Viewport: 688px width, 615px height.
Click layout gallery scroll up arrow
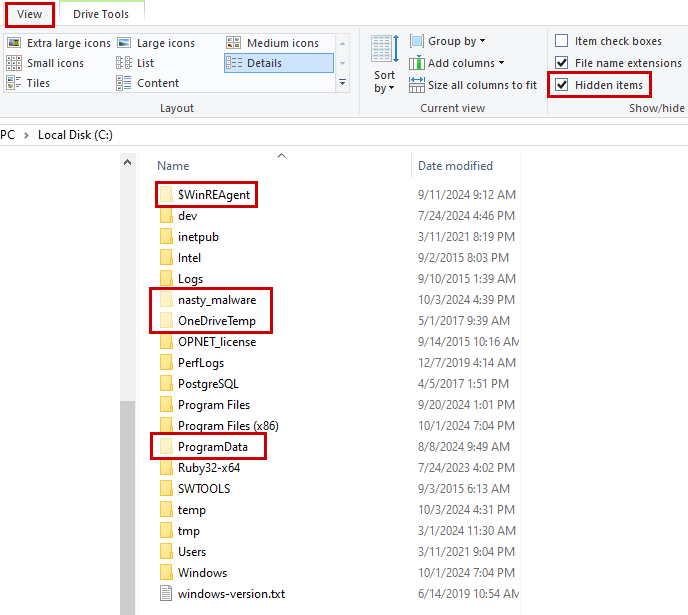[x=343, y=43]
